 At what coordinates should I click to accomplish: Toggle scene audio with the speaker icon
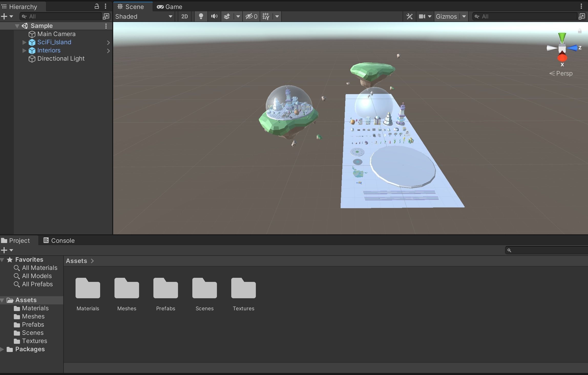point(214,16)
